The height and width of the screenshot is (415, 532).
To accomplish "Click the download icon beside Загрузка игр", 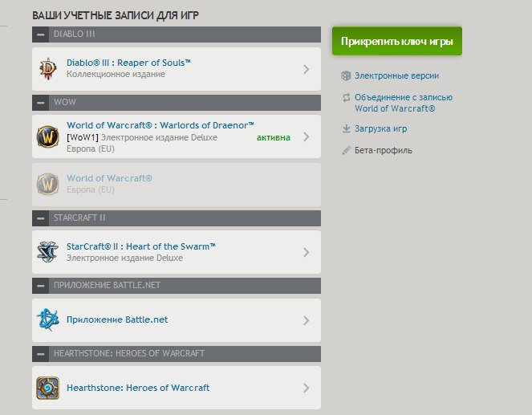I will [x=346, y=128].
